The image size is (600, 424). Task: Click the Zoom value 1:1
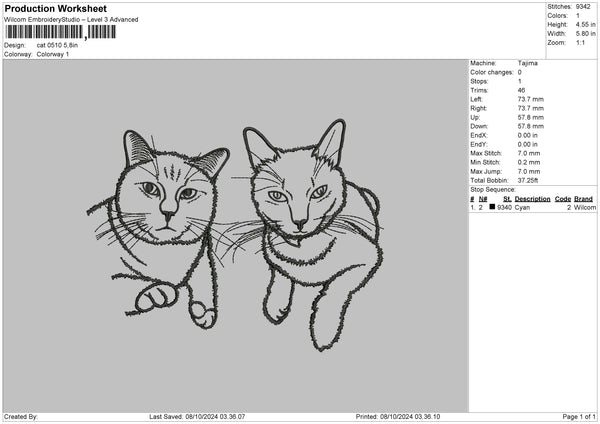[580, 42]
